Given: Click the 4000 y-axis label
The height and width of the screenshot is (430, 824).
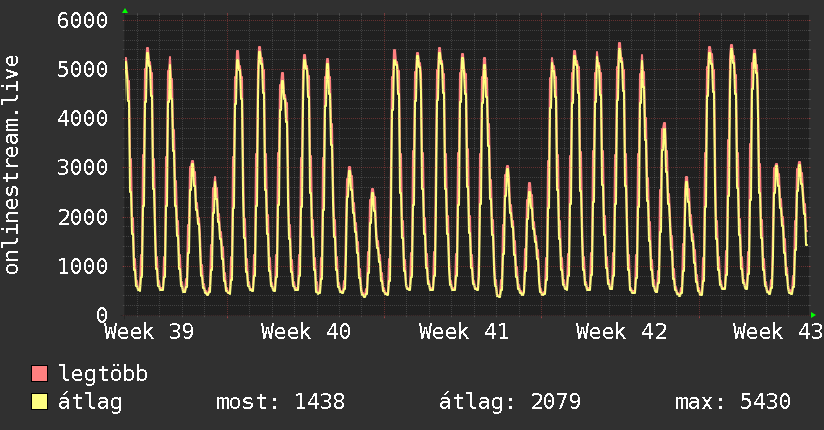Looking at the screenshot, I should click(83, 118).
